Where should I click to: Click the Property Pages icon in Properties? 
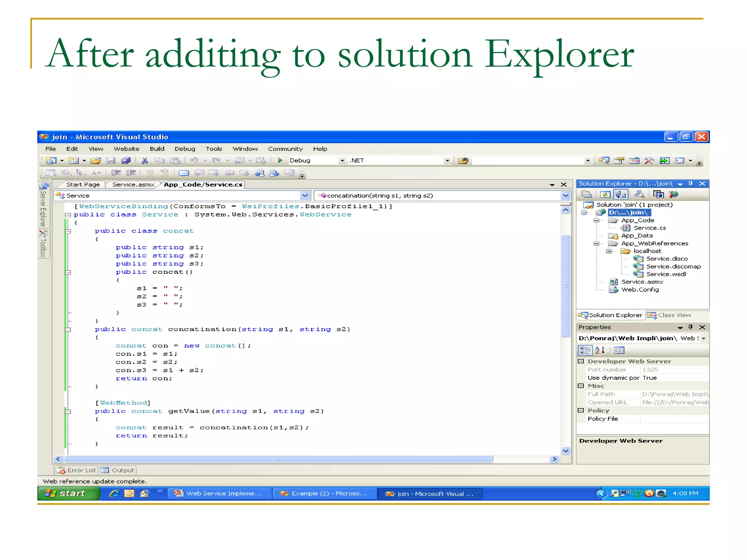[619, 350]
